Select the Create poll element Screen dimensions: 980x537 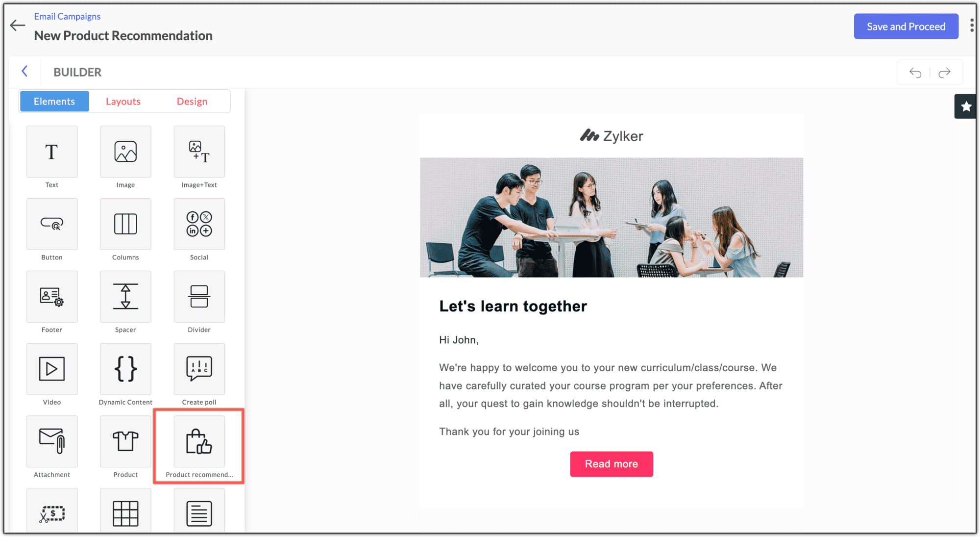coord(199,369)
